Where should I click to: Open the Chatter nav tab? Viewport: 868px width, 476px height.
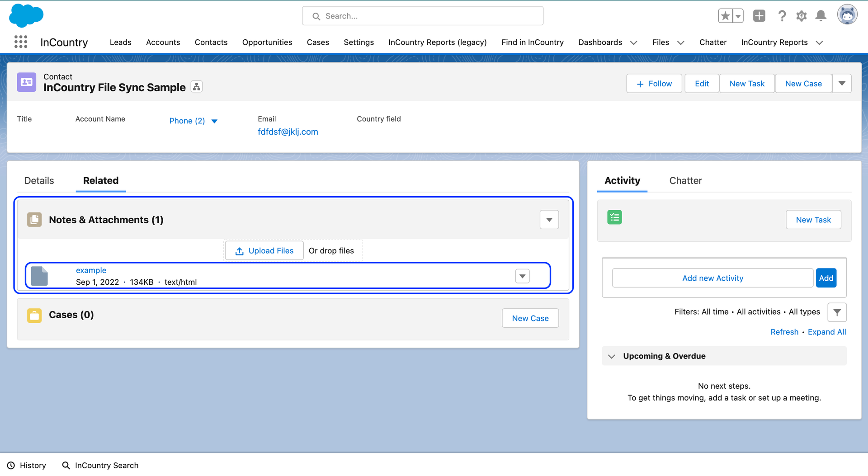[x=713, y=42]
